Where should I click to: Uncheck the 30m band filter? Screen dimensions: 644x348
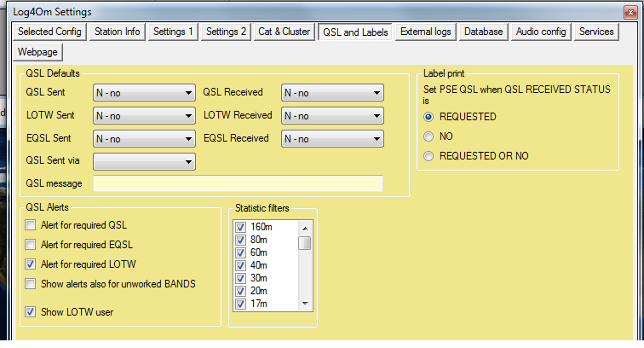[241, 278]
